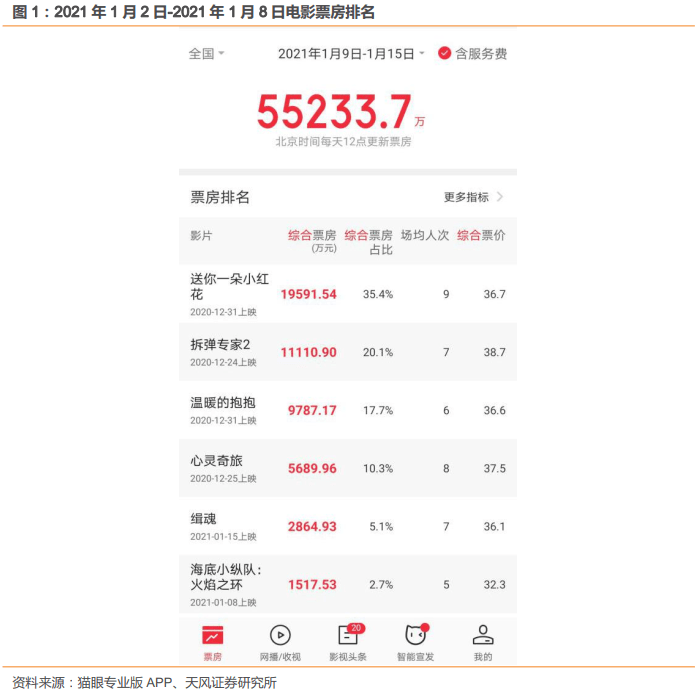Image resolution: width=700 pixels, height=696 pixels.
Task: Select the 32.3 ticket price value
Action: (x=495, y=584)
